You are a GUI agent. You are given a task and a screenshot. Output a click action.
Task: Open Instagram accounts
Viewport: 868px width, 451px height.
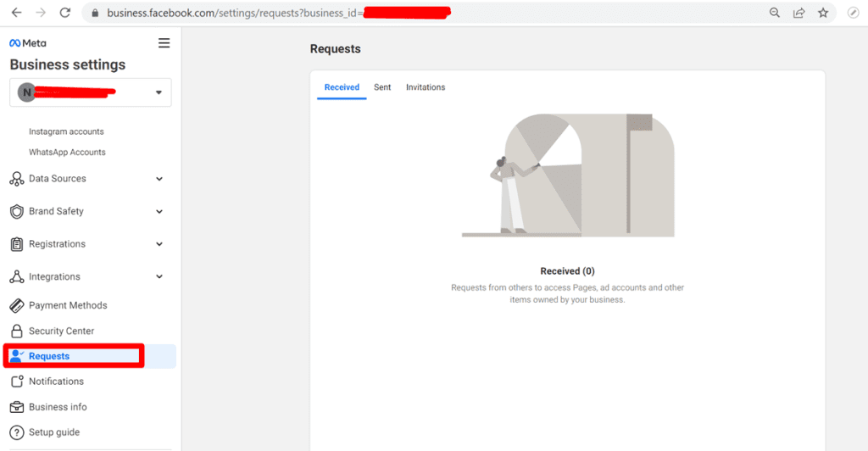(66, 131)
